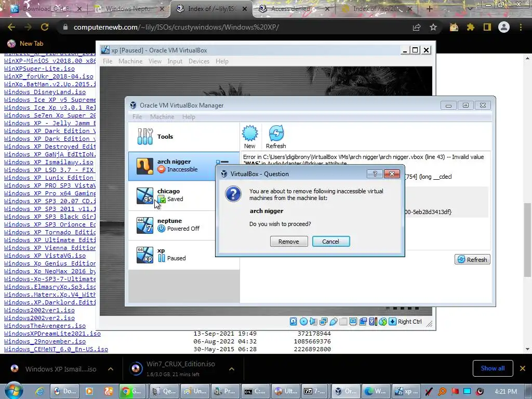
Task: Open Windows_CEMeNT_6.0_En-US.iso link
Action: click(56, 349)
